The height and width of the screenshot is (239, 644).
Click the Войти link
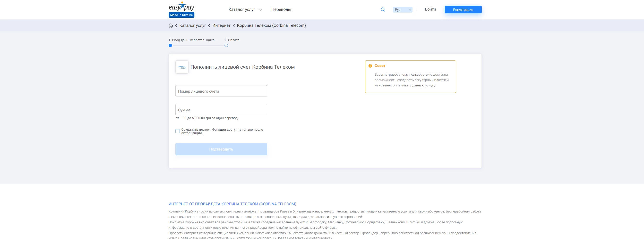tap(430, 9)
